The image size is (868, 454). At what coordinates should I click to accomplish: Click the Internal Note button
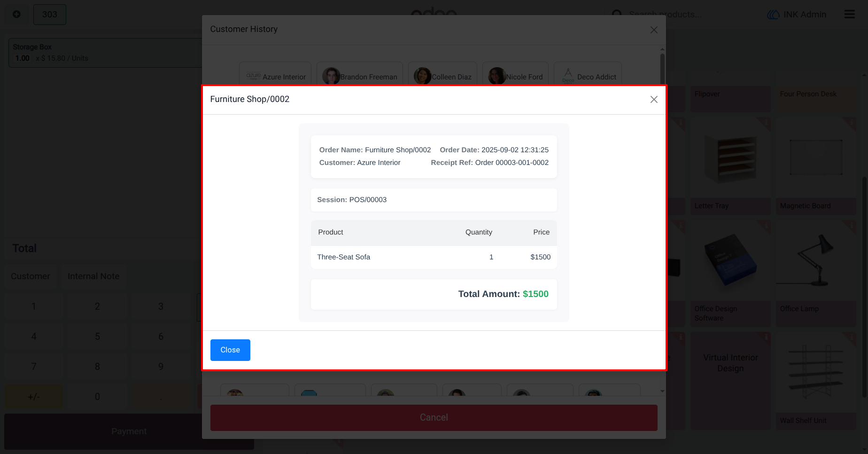tap(93, 276)
